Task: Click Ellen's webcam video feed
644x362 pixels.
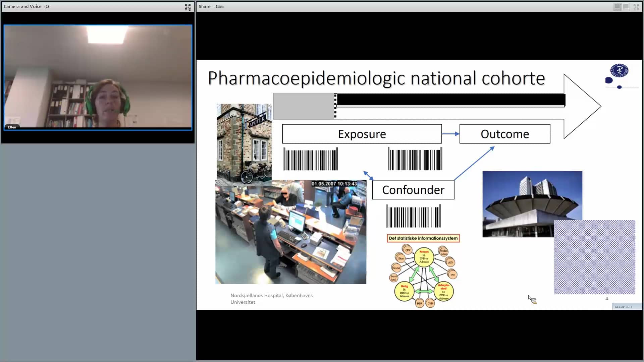Action: (x=98, y=77)
